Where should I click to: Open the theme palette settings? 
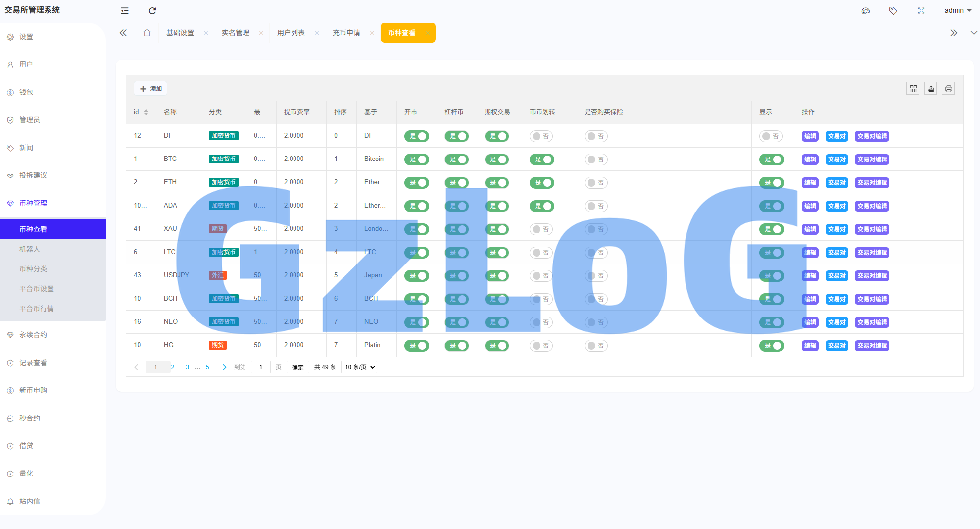tap(865, 10)
